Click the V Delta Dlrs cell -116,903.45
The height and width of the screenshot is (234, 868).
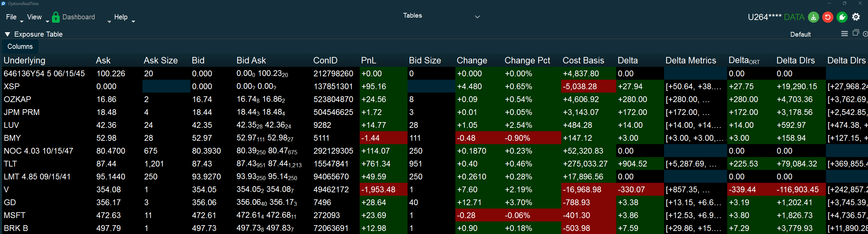pos(800,190)
